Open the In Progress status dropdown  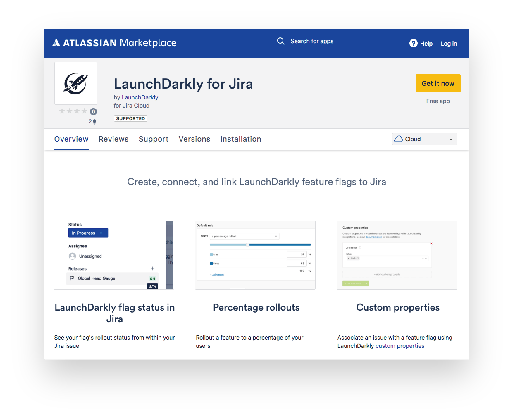[88, 233]
